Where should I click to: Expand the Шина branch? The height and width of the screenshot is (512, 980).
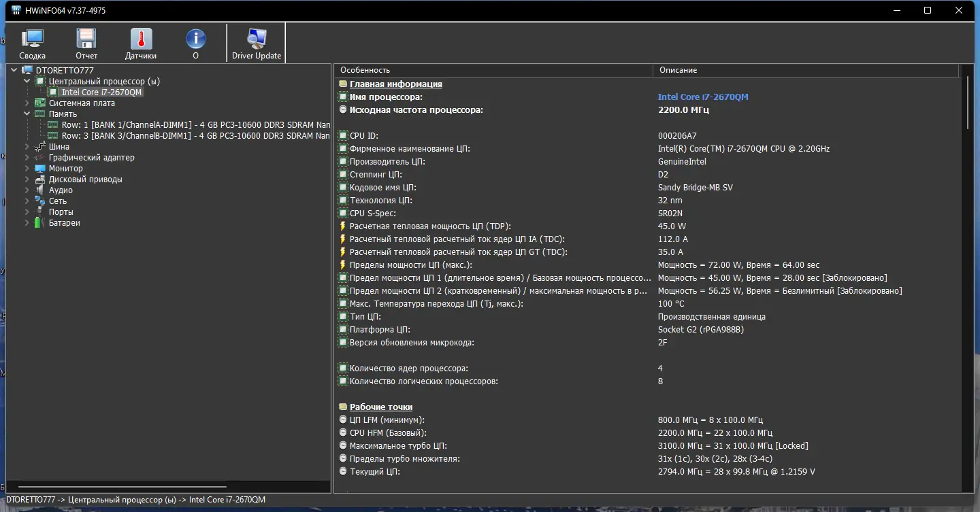coord(27,146)
